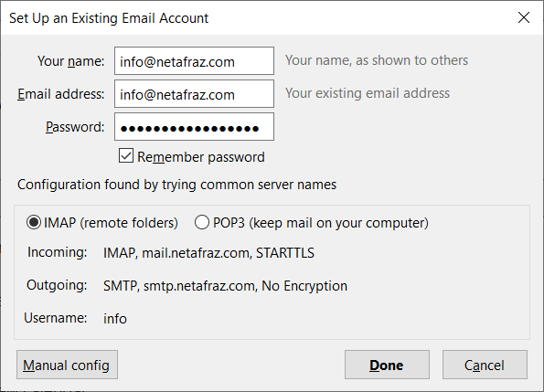The image size is (544, 392).
Task: Click the username value 'info'
Action: (x=115, y=319)
